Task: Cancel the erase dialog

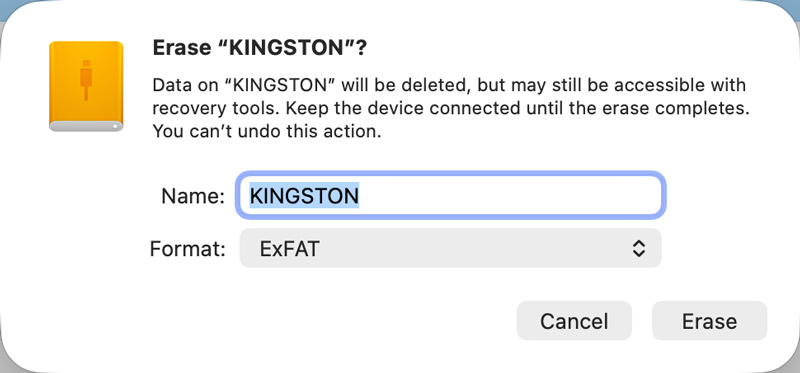Action: point(574,321)
